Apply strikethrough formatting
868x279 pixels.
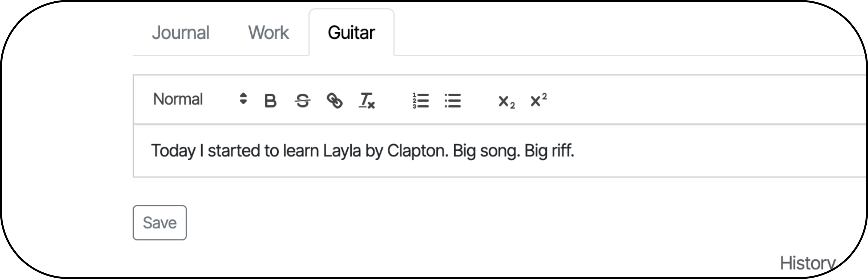302,100
